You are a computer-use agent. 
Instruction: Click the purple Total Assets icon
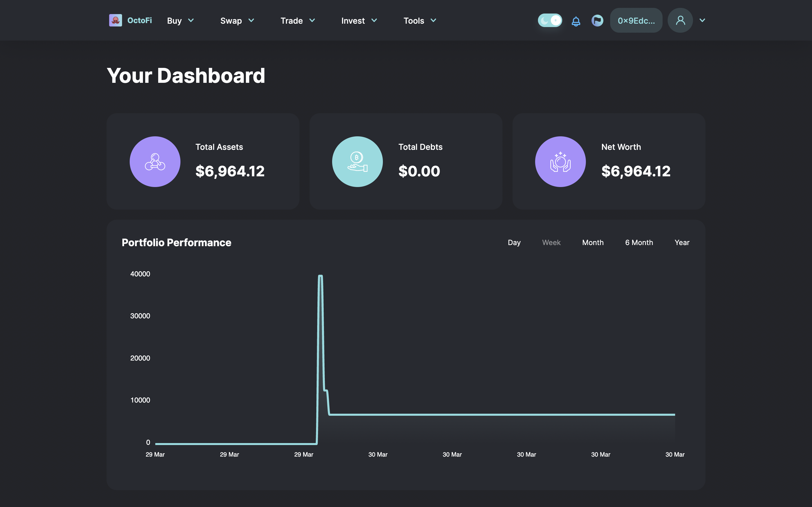pos(155,162)
